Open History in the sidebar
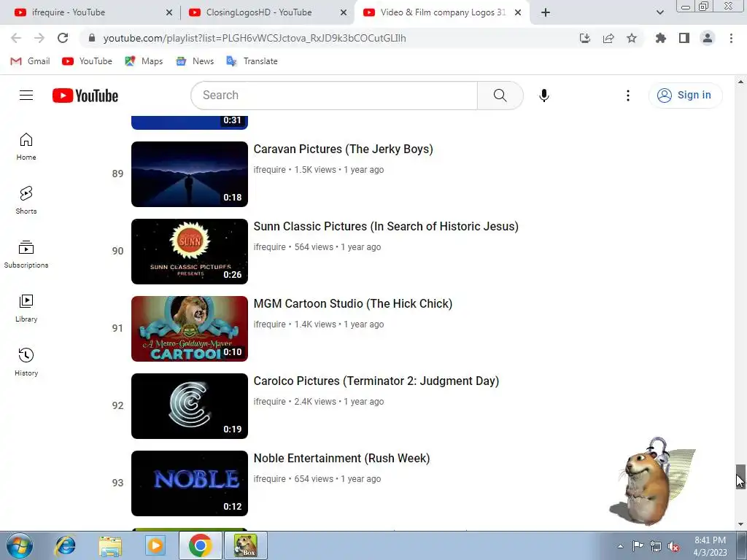Image resolution: width=747 pixels, height=560 pixels. (x=26, y=362)
